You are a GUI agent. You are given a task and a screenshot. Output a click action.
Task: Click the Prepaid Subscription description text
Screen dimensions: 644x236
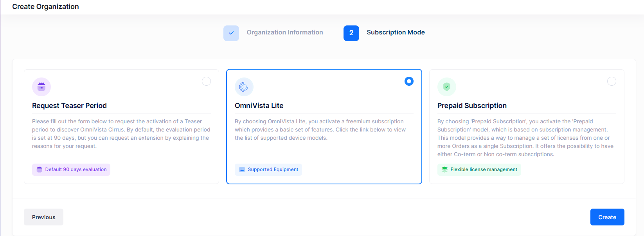pyautogui.click(x=525, y=138)
